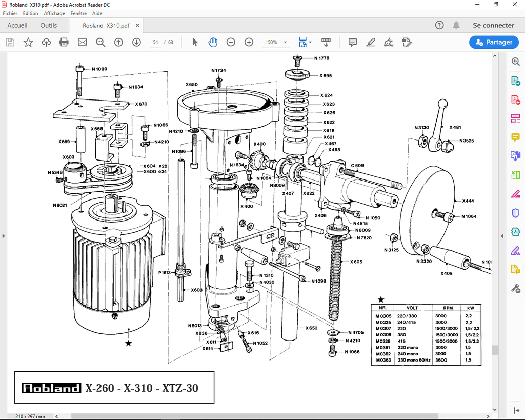Click the vertical scrollbar thumb
525x420 pixels.
pyautogui.click(x=495, y=350)
